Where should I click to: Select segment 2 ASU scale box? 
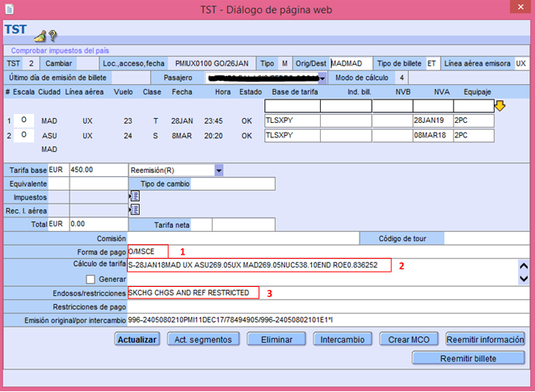pos(25,135)
